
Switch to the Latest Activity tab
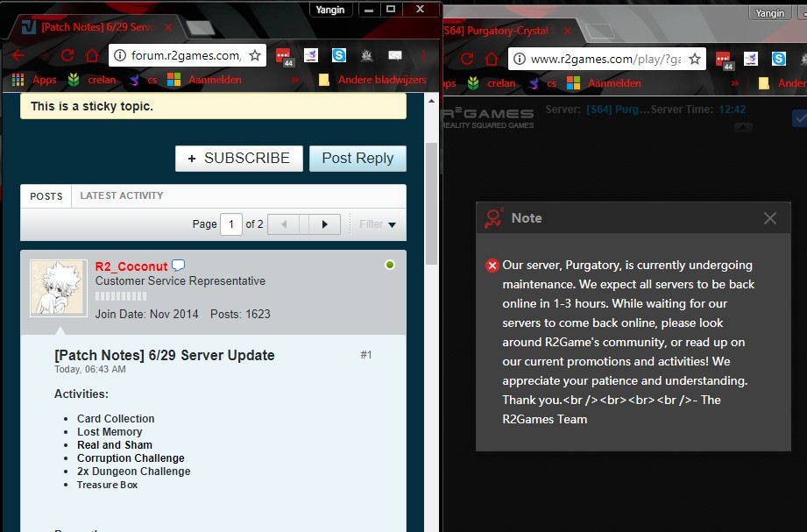[121, 195]
